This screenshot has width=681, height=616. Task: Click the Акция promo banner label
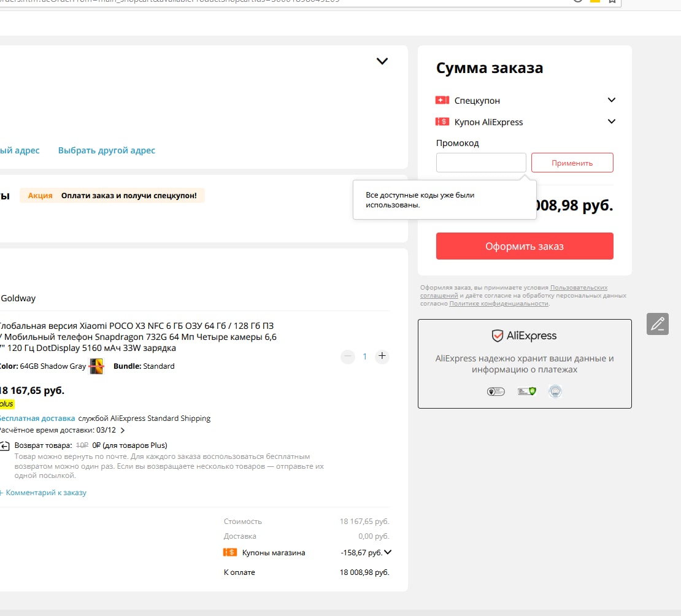40,196
